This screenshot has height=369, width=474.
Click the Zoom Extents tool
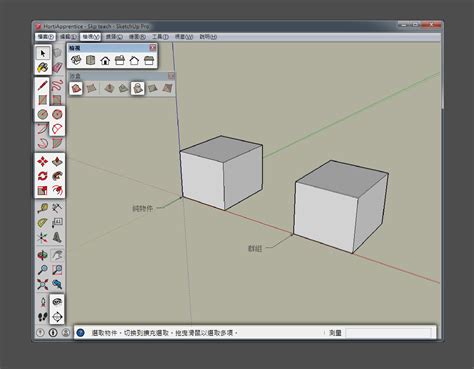[43, 284]
